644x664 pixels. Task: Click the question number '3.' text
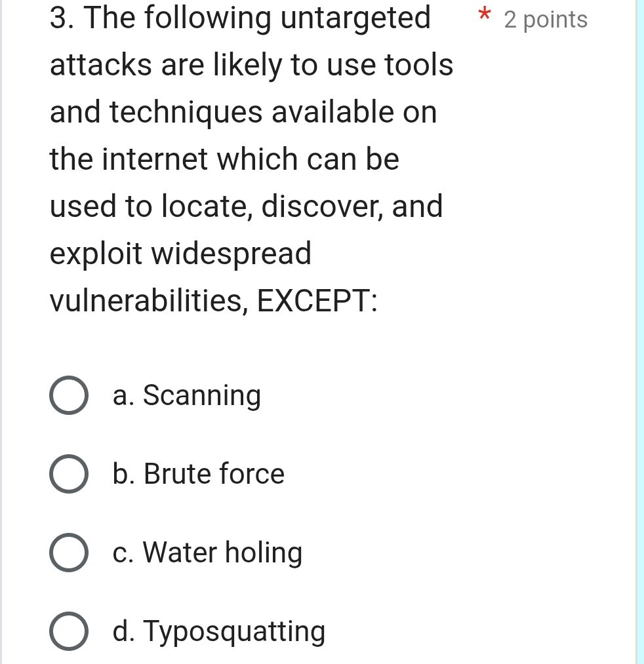(x=60, y=18)
